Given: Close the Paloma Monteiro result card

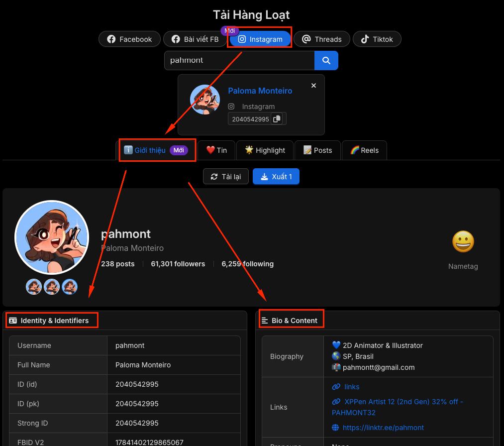Looking at the screenshot, I should (x=313, y=86).
